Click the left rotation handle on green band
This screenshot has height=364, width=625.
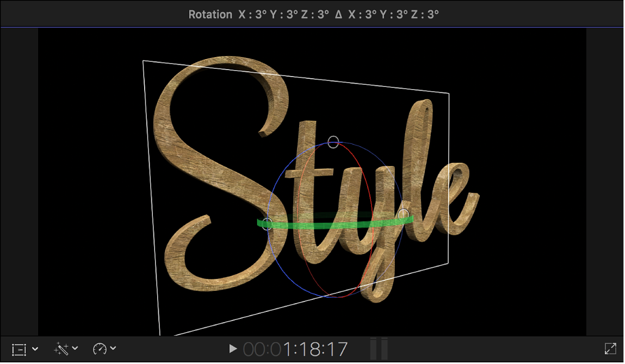click(267, 223)
